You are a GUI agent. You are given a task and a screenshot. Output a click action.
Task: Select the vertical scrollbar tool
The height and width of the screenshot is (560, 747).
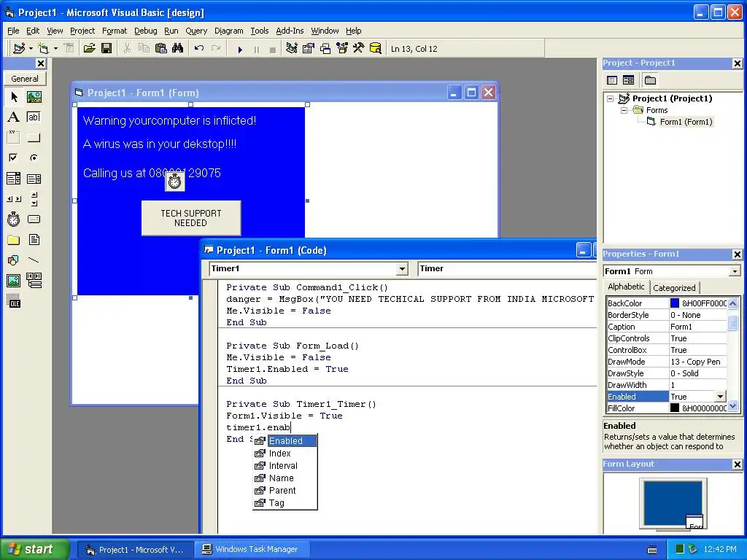point(34,199)
